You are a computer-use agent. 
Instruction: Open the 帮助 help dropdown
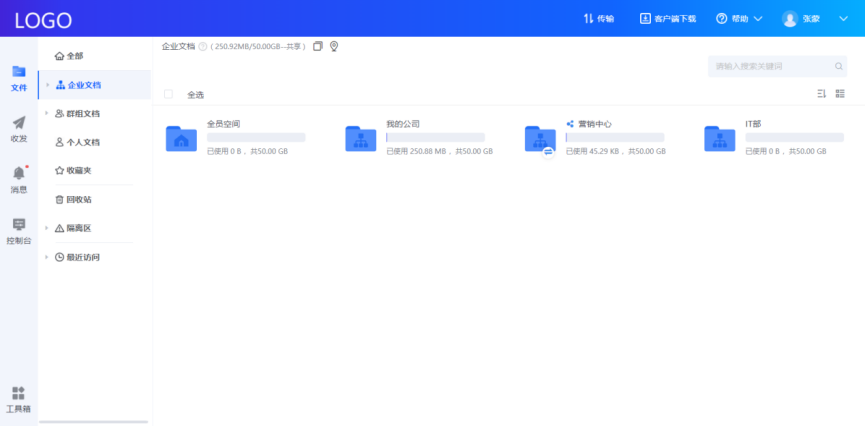[x=739, y=18]
